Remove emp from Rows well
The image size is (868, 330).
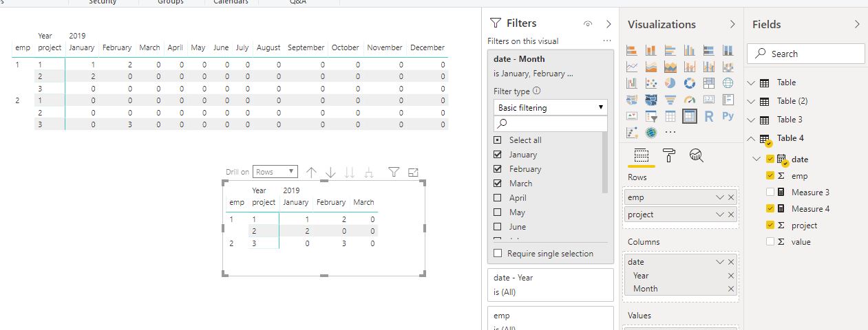pos(731,197)
